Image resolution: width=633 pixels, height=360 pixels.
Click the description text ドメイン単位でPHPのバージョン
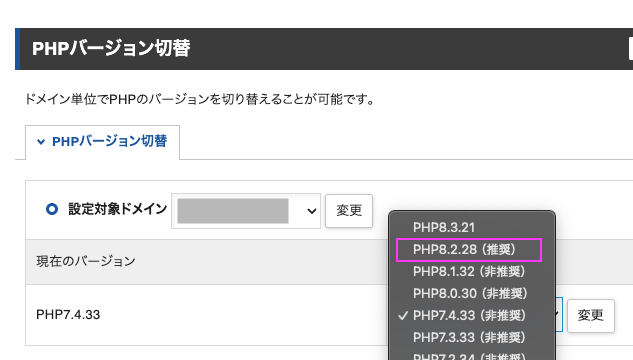[200, 99]
